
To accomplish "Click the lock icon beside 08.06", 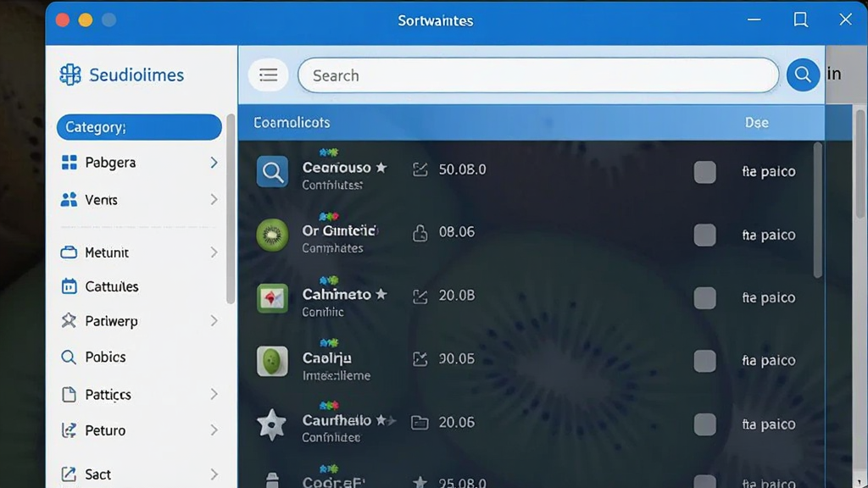I will [420, 233].
